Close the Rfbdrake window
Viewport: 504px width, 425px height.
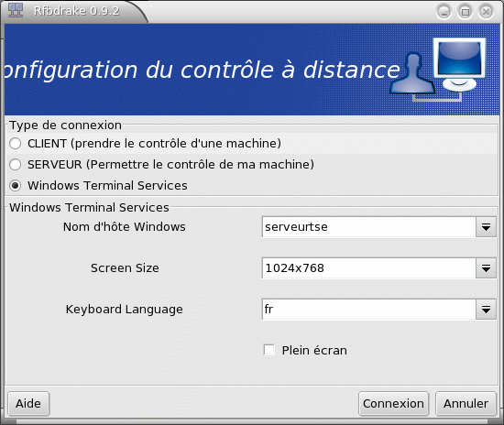(486, 12)
